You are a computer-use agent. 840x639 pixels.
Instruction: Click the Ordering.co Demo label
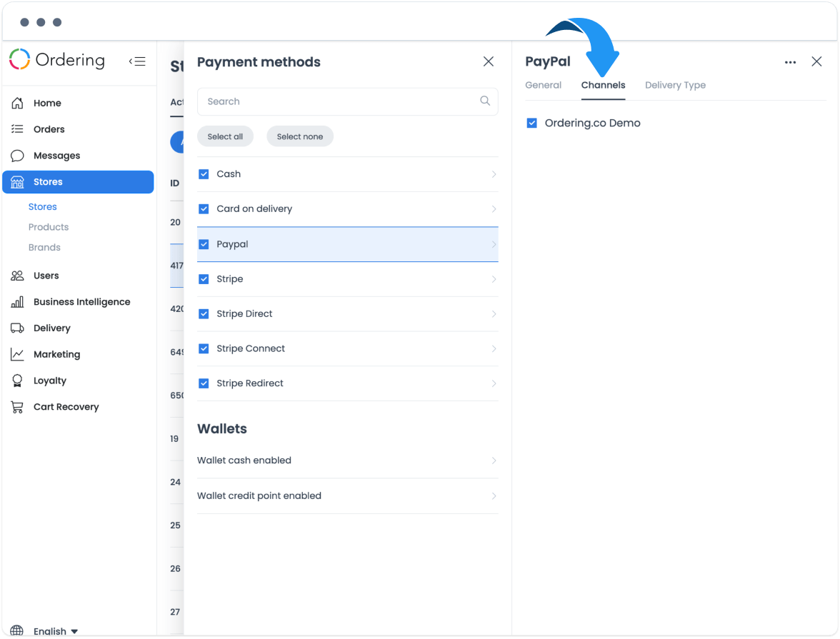point(593,124)
